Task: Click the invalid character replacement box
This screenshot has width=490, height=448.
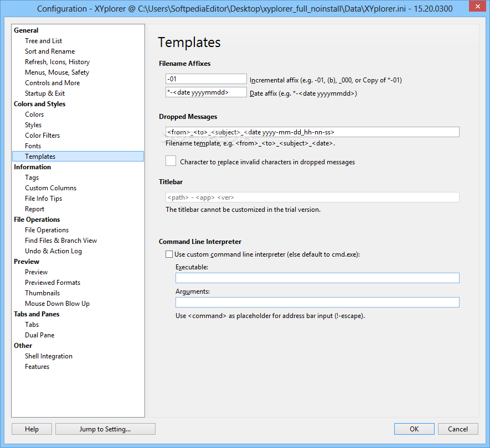Action: (x=171, y=161)
